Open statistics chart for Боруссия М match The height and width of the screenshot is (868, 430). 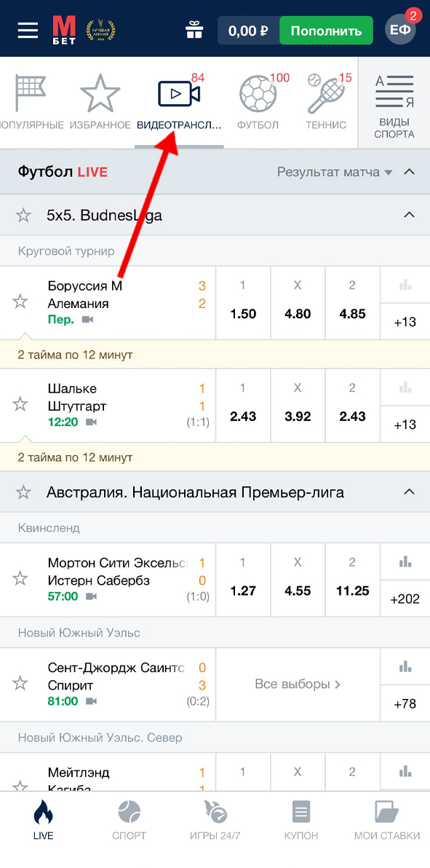click(405, 284)
